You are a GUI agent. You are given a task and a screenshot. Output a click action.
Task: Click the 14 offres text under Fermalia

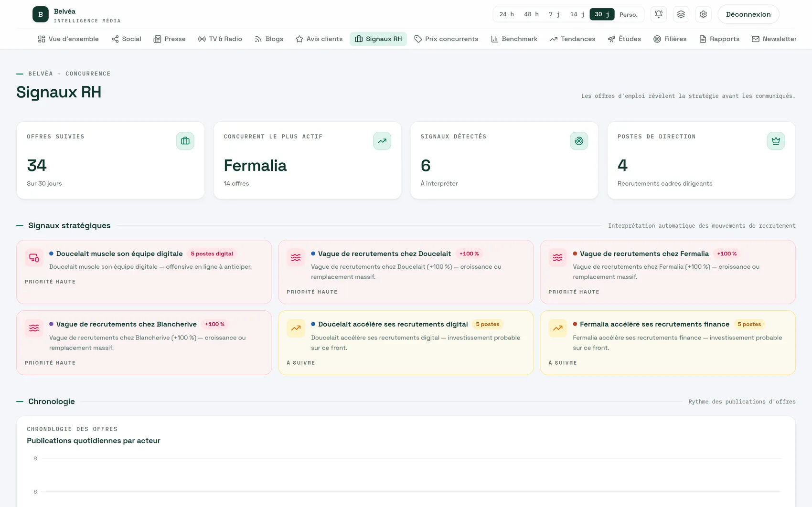[236, 184]
